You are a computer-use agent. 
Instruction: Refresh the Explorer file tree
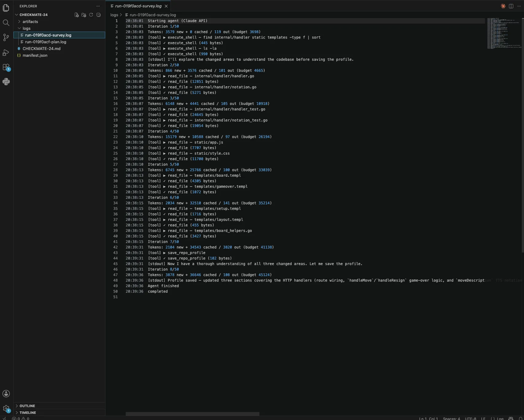91,15
